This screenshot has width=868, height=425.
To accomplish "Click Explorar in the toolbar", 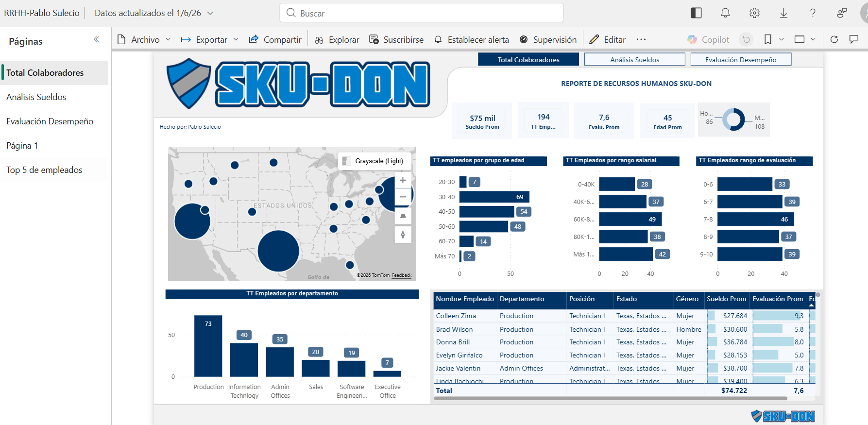I will click(337, 39).
